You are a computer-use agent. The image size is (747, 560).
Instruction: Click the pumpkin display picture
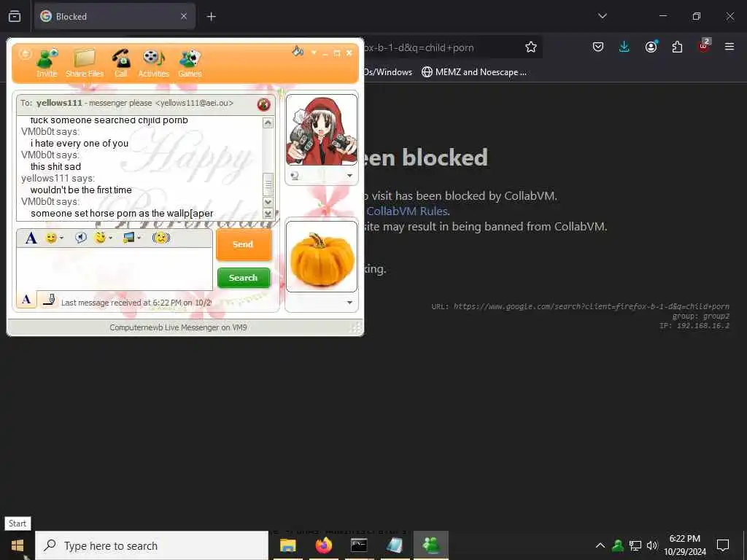[x=322, y=257]
